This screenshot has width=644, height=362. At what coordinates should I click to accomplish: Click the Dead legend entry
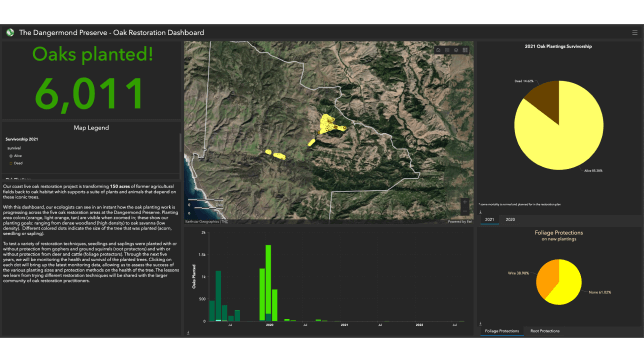pos(16,164)
